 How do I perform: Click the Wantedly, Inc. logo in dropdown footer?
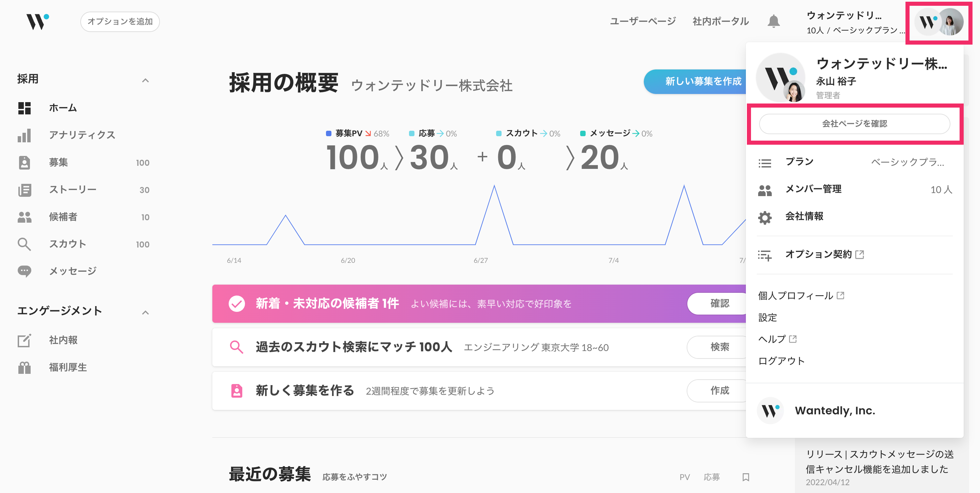tap(770, 411)
